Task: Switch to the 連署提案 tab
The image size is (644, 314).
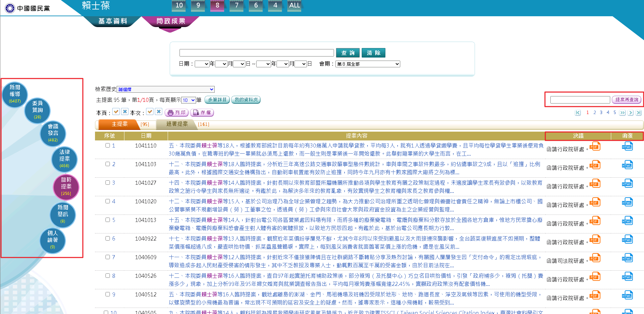Action: [x=177, y=124]
